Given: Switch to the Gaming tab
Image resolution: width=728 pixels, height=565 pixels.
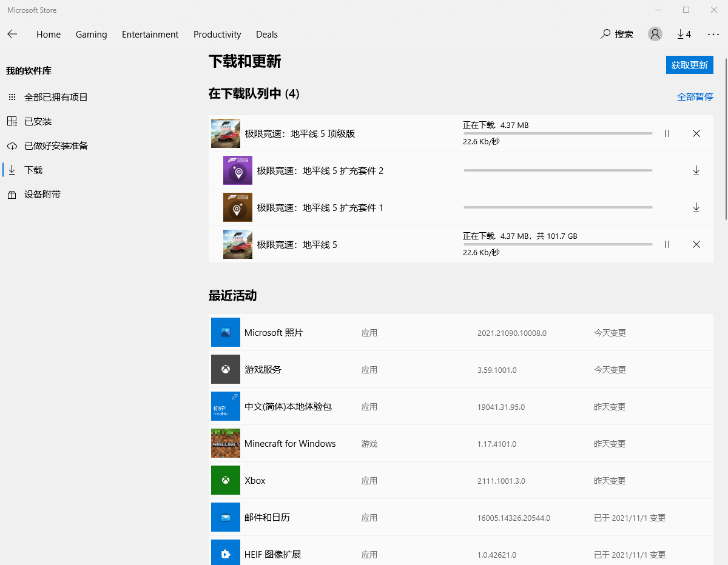Looking at the screenshot, I should pyautogui.click(x=92, y=35).
